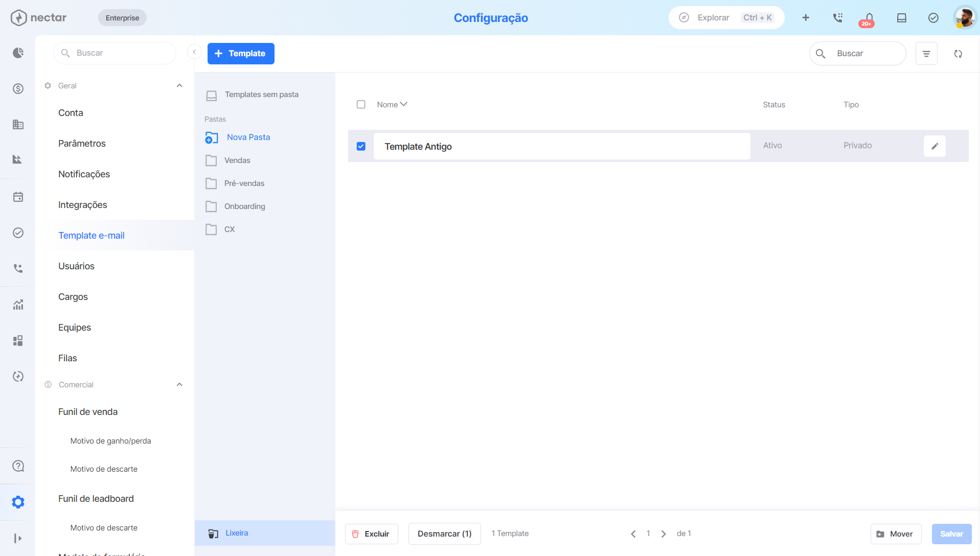The height and width of the screenshot is (556, 980).
Task: Uncheck the Template Antigo checkbox
Action: click(x=361, y=146)
